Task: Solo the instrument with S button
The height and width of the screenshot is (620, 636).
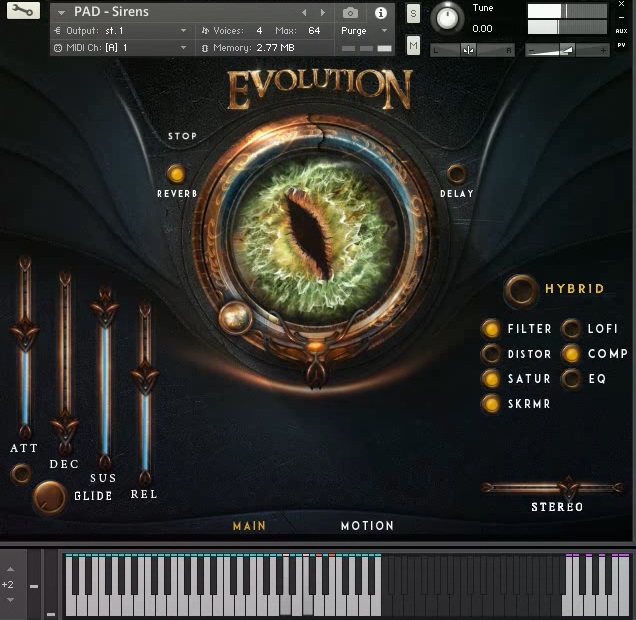Action: (x=413, y=14)
